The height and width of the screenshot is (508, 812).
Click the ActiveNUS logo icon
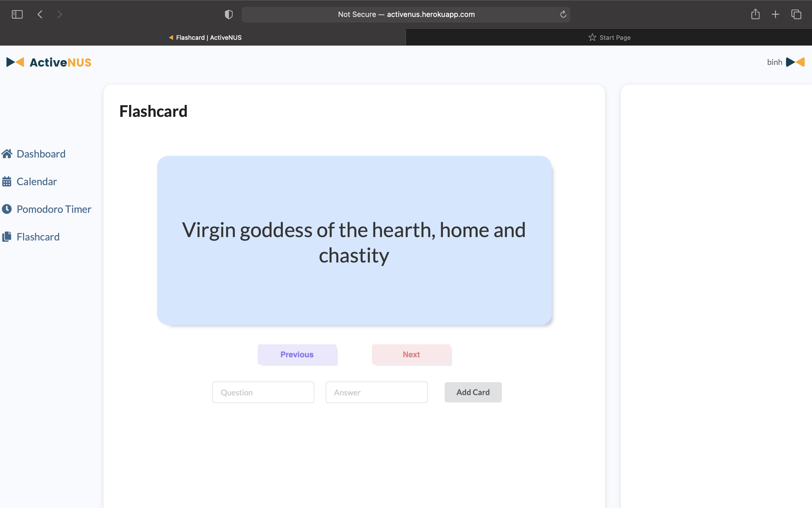click(x=15, y=62)
